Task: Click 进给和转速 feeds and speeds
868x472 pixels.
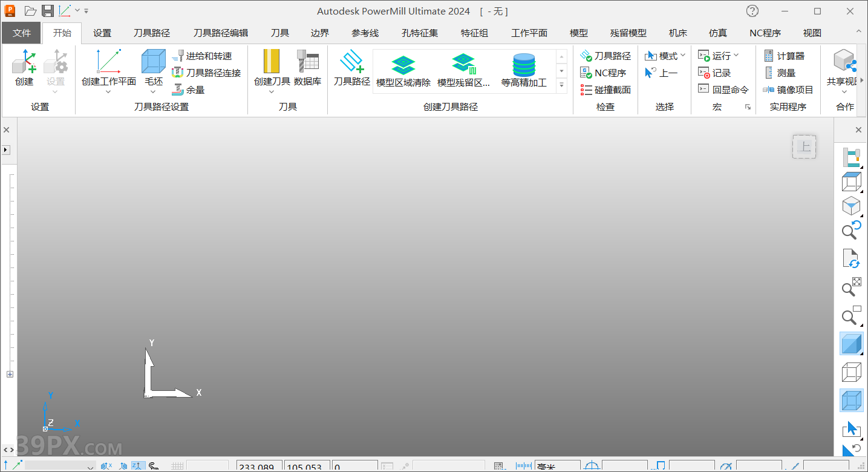Action: [202, 56]
